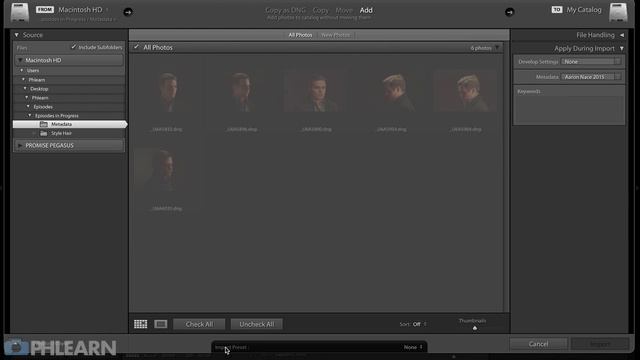The width and height of the screenshot is (640, 360).
Task: Click the source drive icon next to FROM
Action: (x=20, y=12)
